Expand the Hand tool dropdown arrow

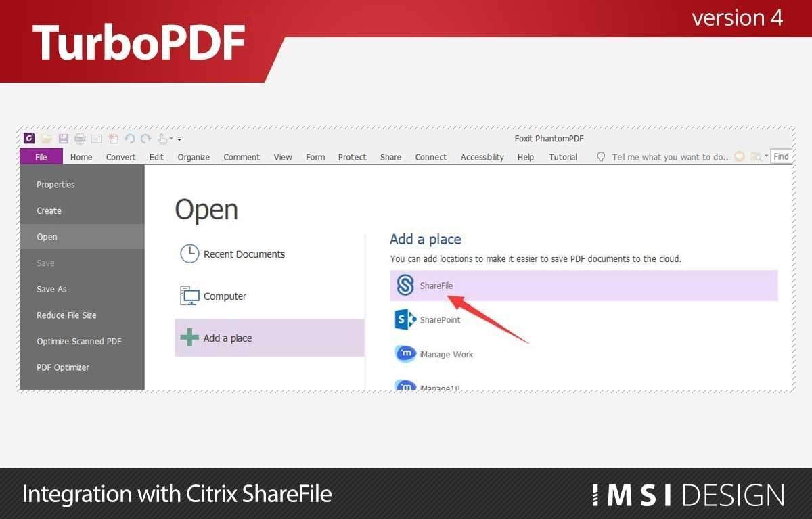pyautogui.click(x=170, y=139)
